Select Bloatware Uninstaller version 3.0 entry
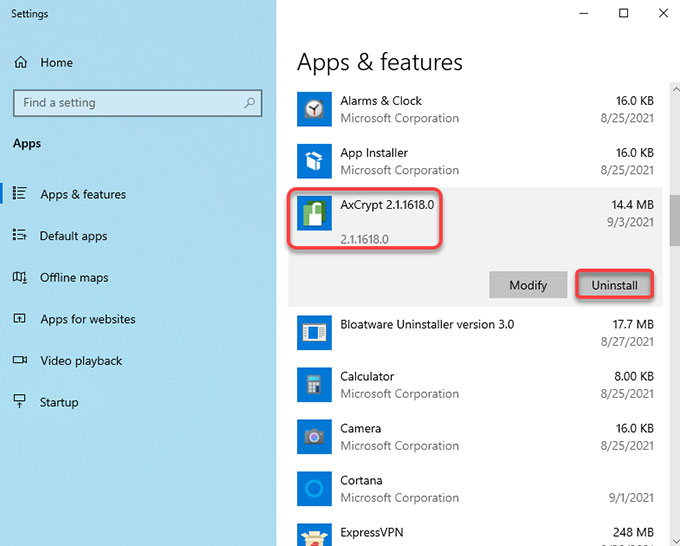This screenshot has height=546, width=680. [x=475, y=333]
